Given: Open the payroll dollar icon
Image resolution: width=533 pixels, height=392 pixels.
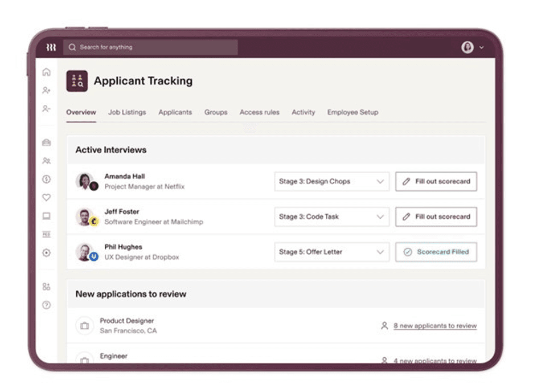Looking at the screenshot, I should (47, 179).
